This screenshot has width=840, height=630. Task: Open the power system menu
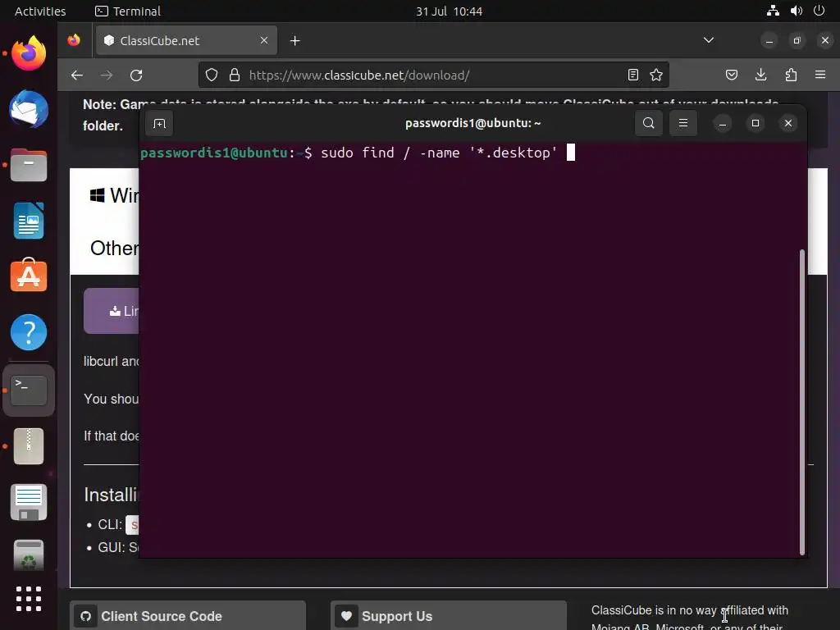(x=819, y=11)
